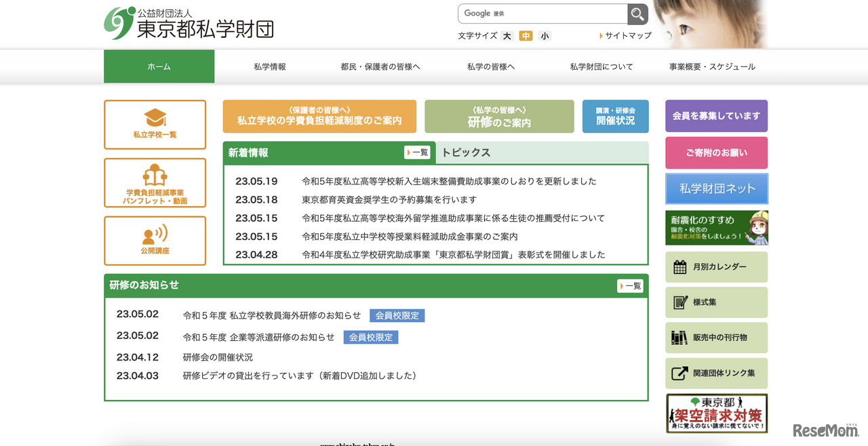Screen dimensions: 868x446
Task: Set text size to 小
Action: pyautogui.click(x=545, y=35)
